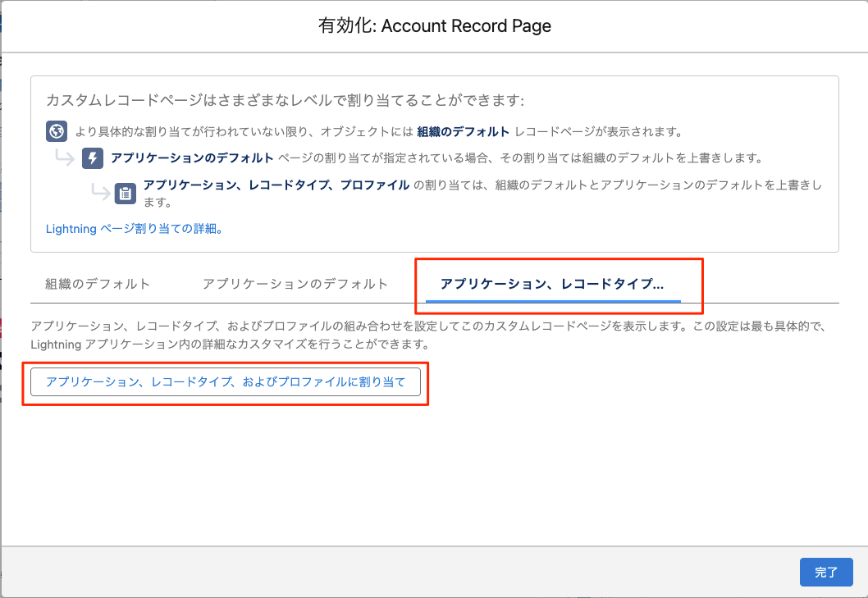The width and height of the screenshot is (868, 598).
Task: Click bold アプリケーション、レコードタイプ、プロファイル text
Action: (x=276, y=185)
